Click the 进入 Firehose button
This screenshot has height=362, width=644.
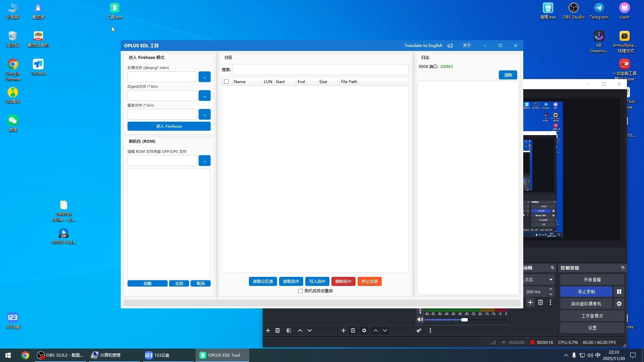point(169,126)
